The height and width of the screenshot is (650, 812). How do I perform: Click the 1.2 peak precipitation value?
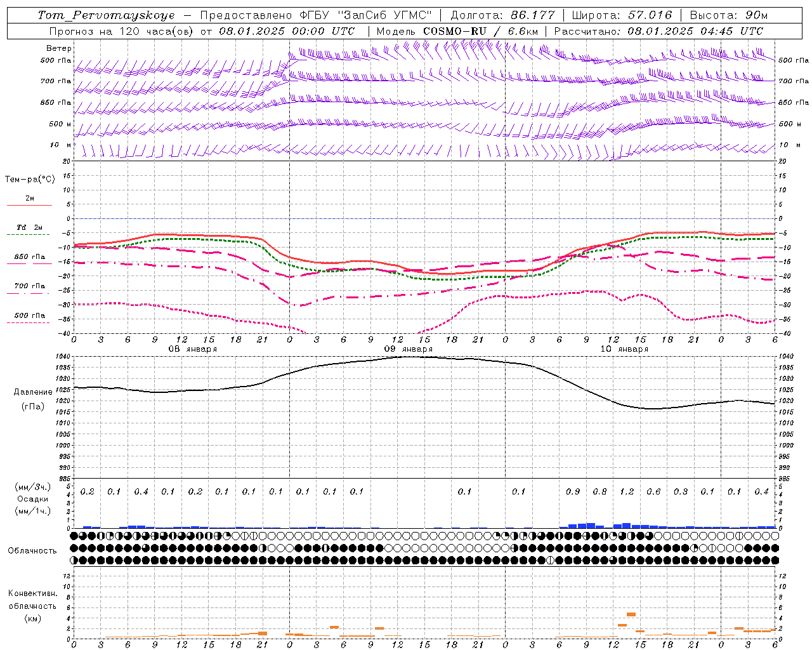click(627, 492)
